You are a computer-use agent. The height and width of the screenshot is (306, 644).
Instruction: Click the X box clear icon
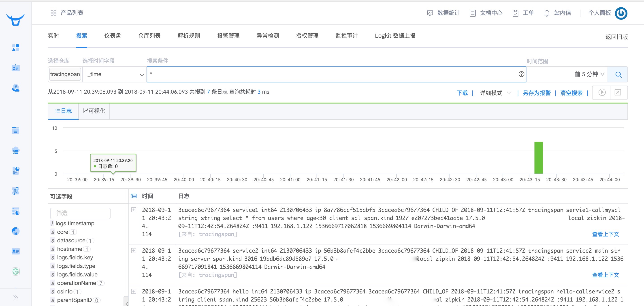(x=618, y=92)
